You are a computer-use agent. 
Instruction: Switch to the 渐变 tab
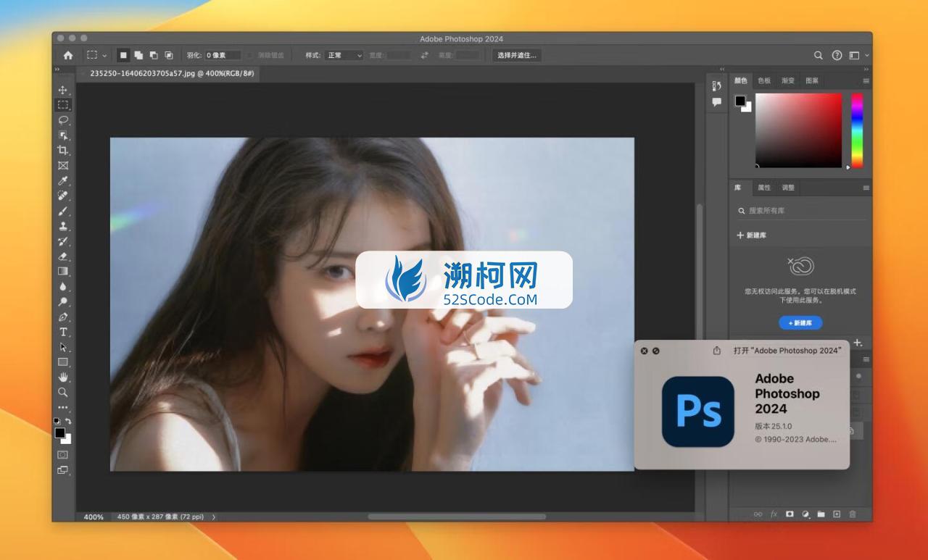coord(788,80)
